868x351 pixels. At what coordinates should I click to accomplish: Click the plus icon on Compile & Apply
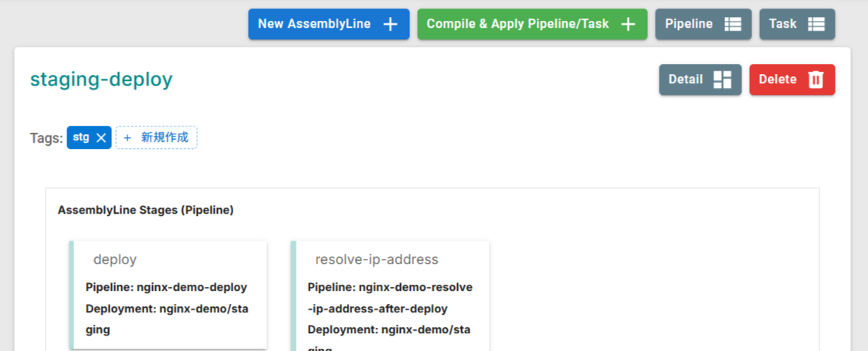coord(629,24)
